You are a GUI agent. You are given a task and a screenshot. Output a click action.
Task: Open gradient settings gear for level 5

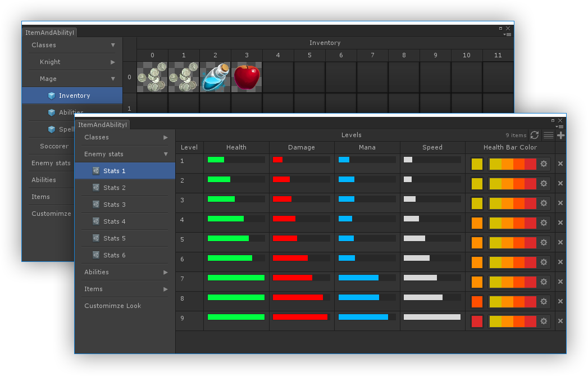point(544,242)
